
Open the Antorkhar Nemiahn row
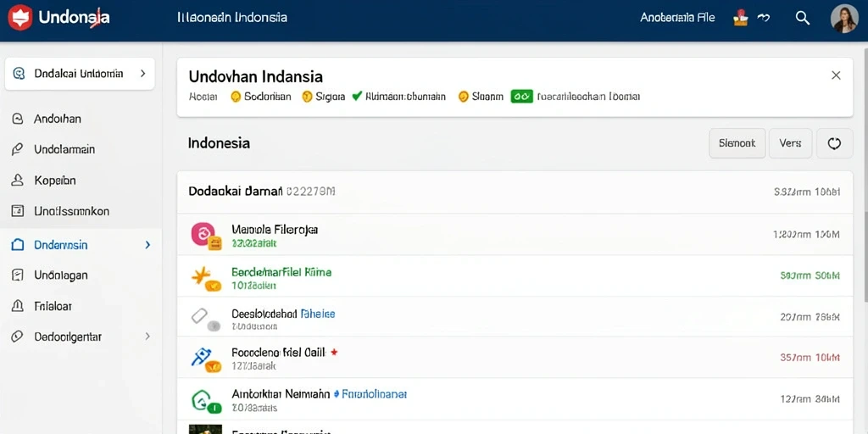tap(515, 399)
